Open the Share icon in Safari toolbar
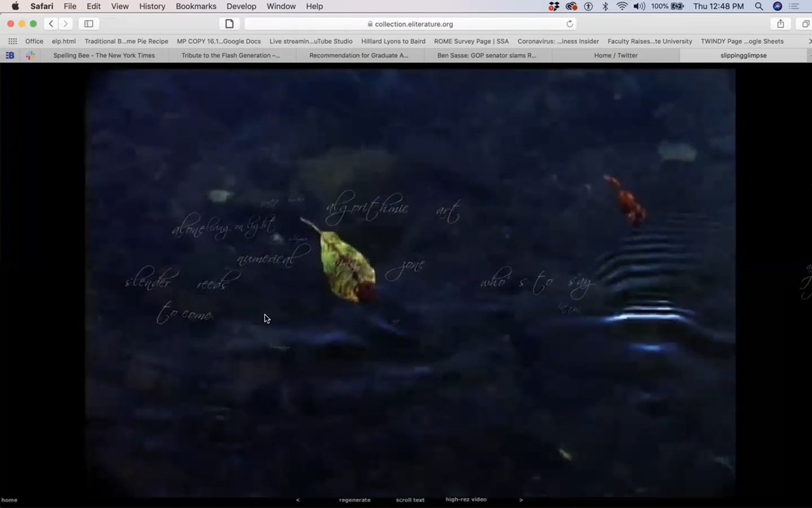Screen dimensions: 812x508 (x=781, y=24)
